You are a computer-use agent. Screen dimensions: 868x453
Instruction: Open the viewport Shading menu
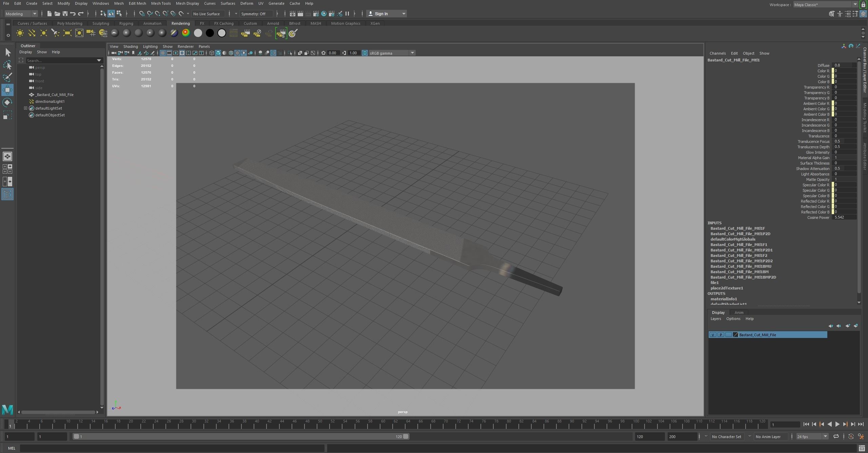click(x=130, y=46)
